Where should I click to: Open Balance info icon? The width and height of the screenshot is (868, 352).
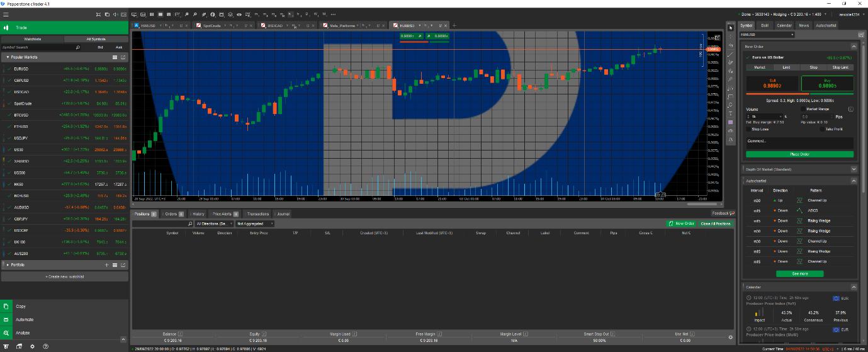[180, 334]
